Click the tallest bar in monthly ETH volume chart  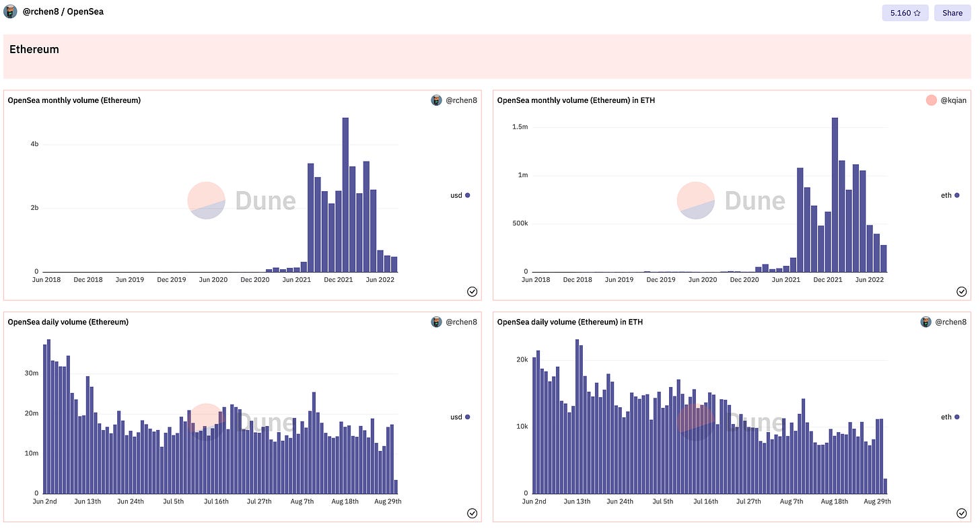(x=835, y=195)
